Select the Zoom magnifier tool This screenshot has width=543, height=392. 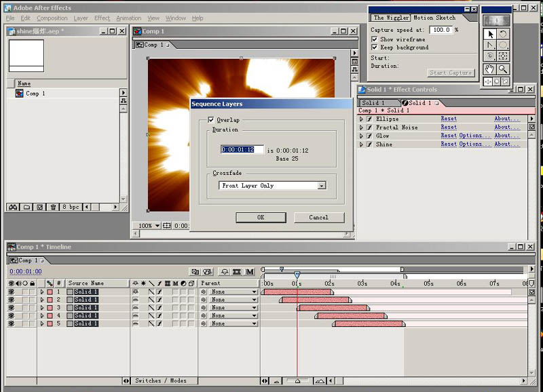pyautogui.click(x=503, y=69)
